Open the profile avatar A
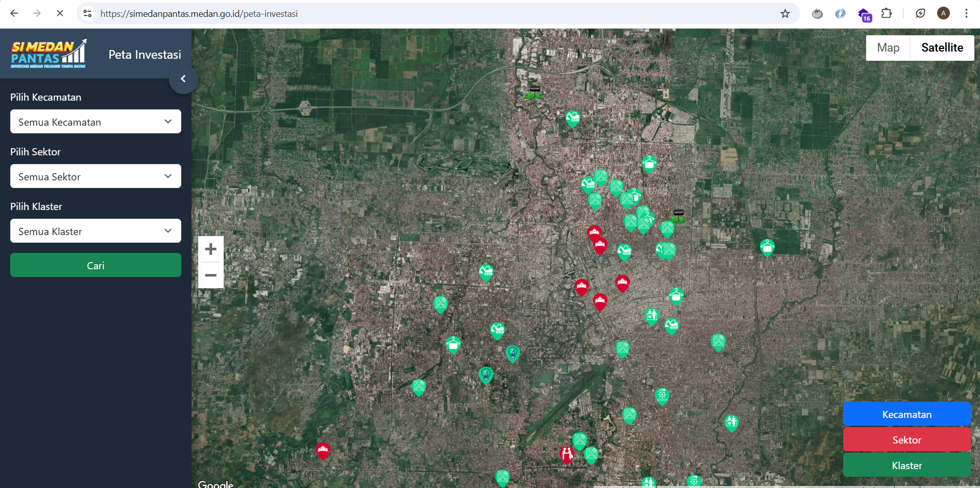This screenshot has height=488, width=980. pyautogui.click(x=943, y=13)
